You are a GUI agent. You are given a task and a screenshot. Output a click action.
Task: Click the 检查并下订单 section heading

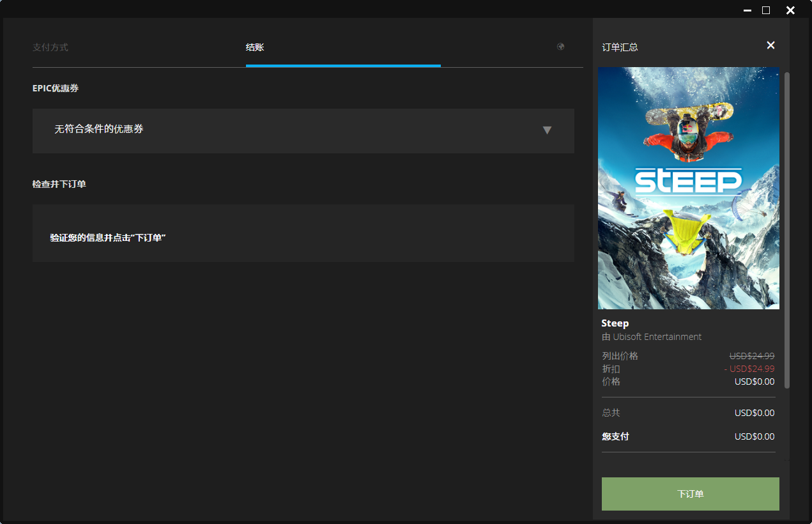click(x=59, y=184)
